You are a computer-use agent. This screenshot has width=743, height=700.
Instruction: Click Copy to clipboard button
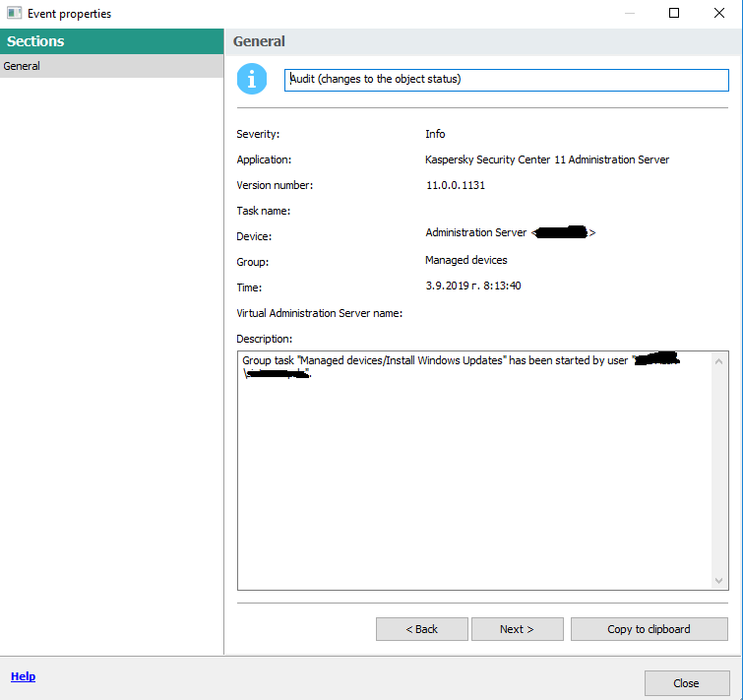click(650, 629)
